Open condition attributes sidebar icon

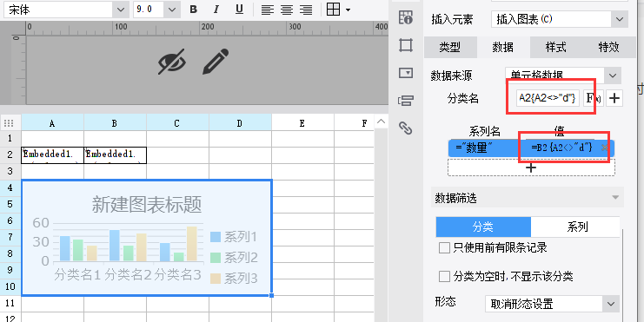(406, 101)
